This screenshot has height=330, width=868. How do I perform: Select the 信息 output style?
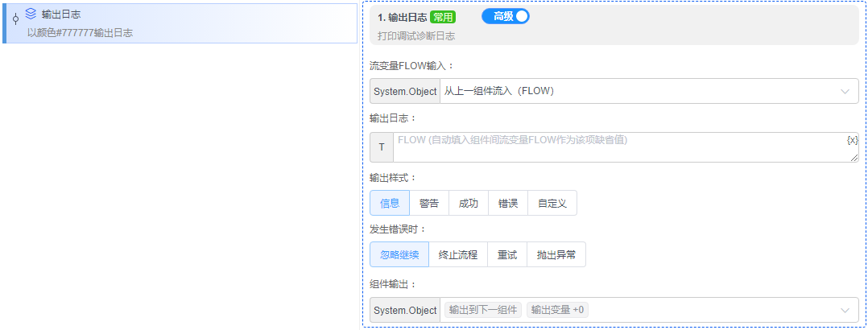click(390, 203)
